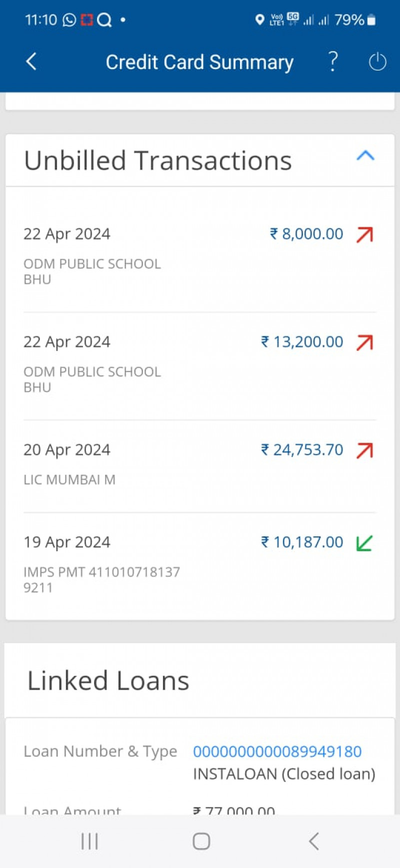Image resolution: width=400 pixels, height=868 pixels.
Task: Tap green credit arrow beside ₹ 10,187.00
Action: coord(364,543)
